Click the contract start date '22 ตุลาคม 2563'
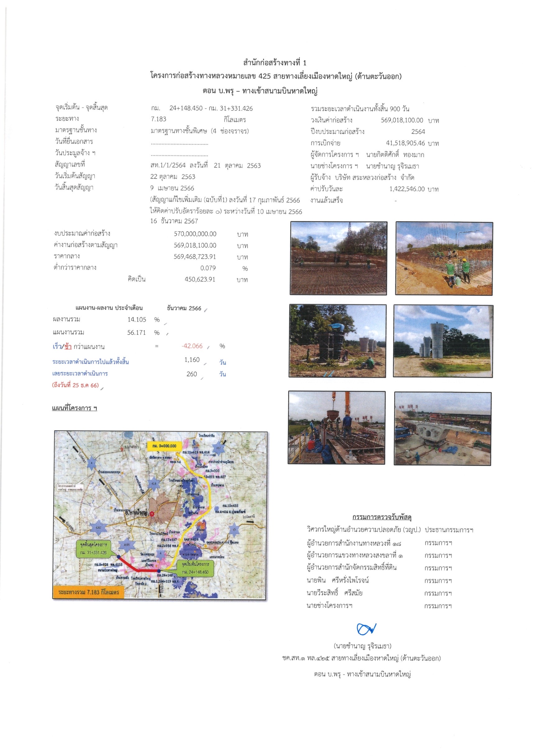535x756 pixels. [173, 176]
